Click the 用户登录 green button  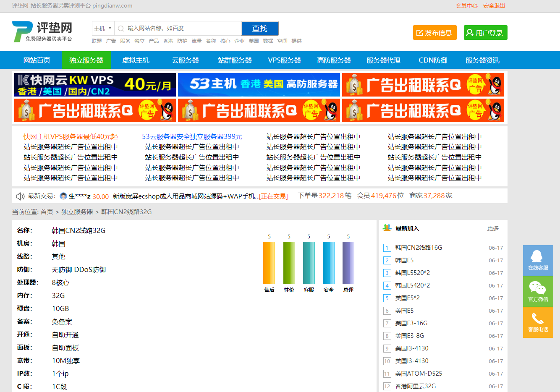pos(485,33)
